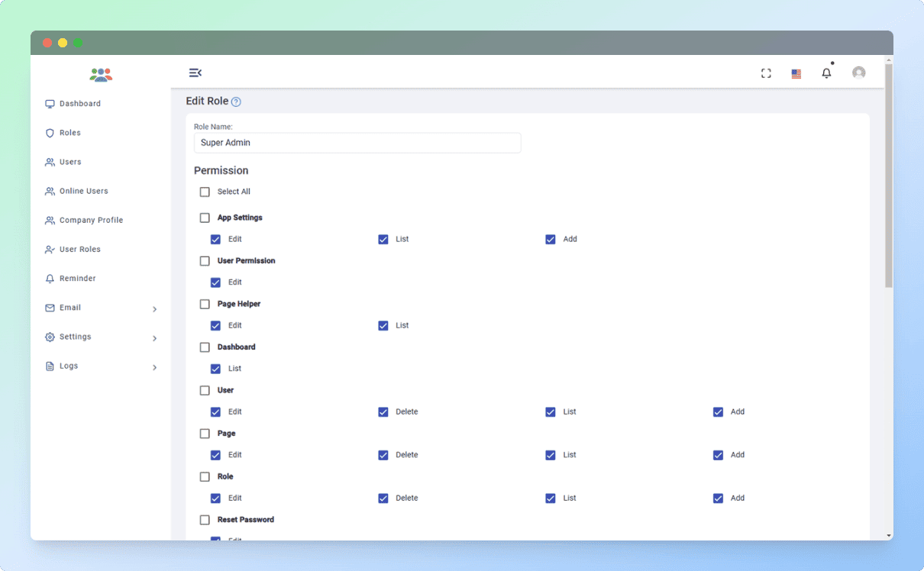Image resolution: width=924 pixels, height=571 pixels.
Task: Click the Permission section heading
Action: click(221, 170)
